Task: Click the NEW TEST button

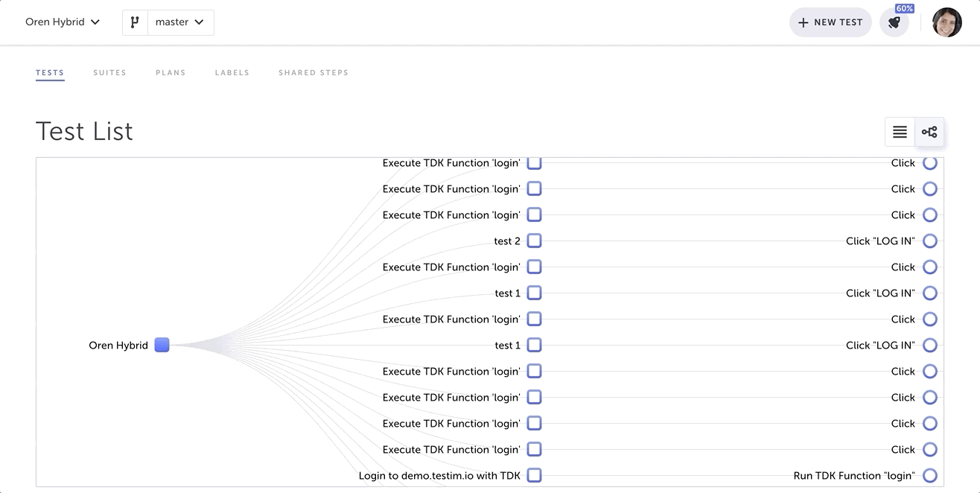Action: tap(830, 22)
